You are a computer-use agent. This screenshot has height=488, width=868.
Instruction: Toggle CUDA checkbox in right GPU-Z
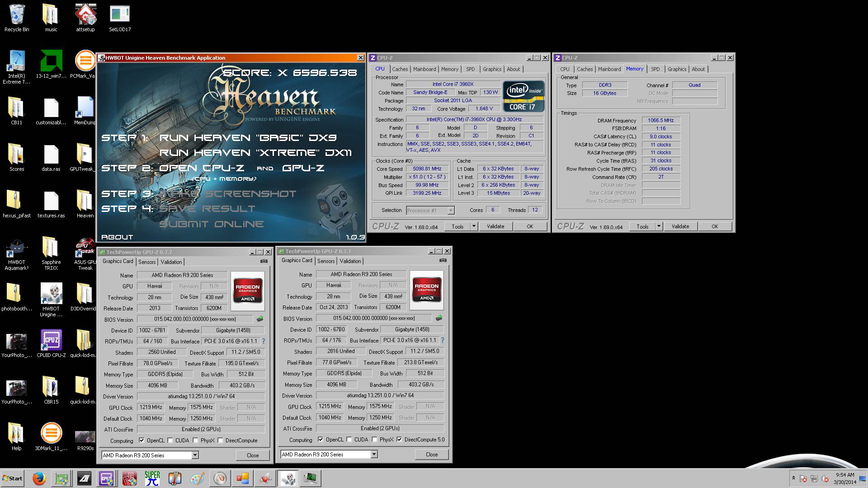(349, 439)
